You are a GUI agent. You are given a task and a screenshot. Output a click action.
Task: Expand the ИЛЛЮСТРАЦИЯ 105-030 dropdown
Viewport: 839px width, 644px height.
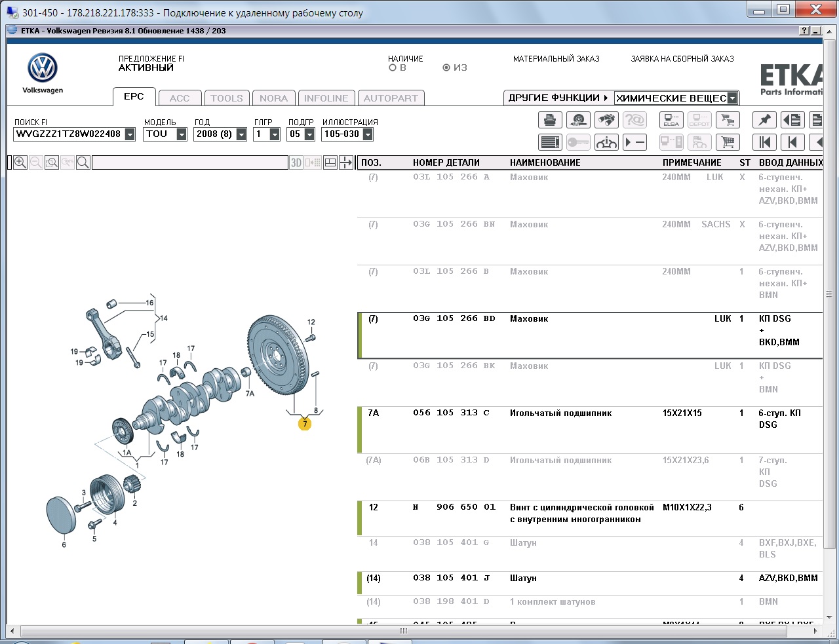pos(368,134)
